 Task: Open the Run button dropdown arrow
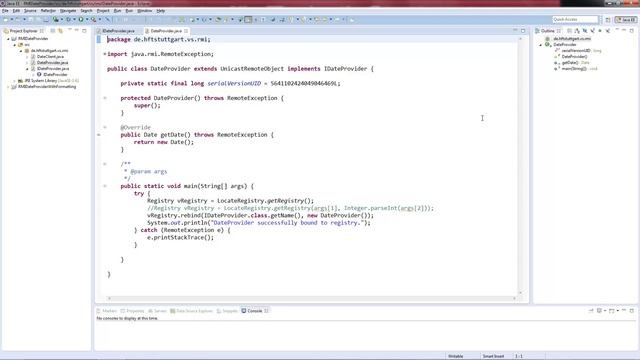87,19
